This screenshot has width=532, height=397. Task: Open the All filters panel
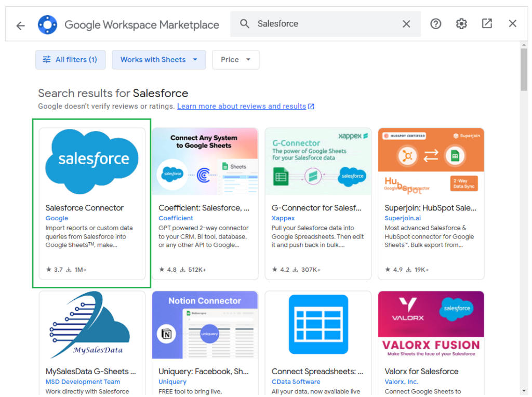point(70,59)
